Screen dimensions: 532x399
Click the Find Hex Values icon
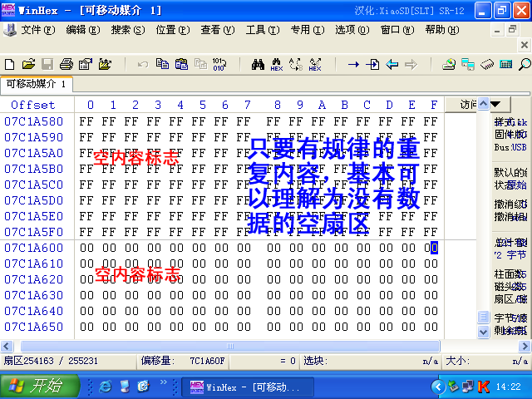[x=277, y=64]
